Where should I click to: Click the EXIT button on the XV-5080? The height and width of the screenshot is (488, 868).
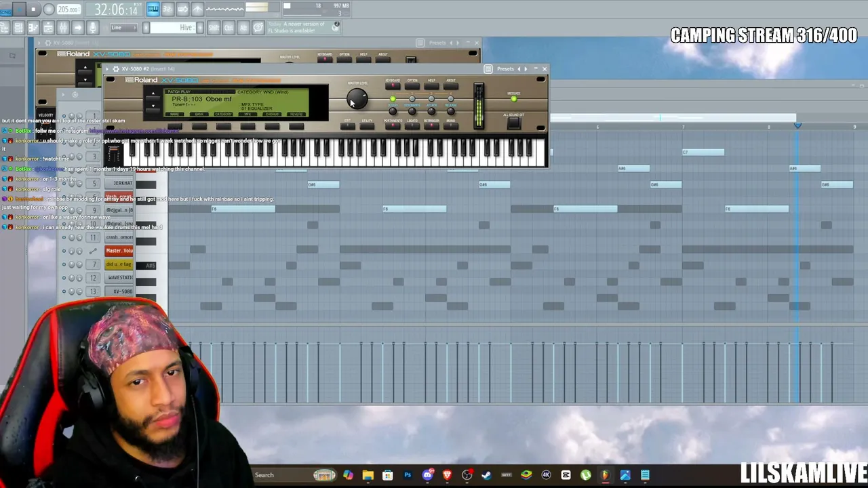tap(347, 126)
